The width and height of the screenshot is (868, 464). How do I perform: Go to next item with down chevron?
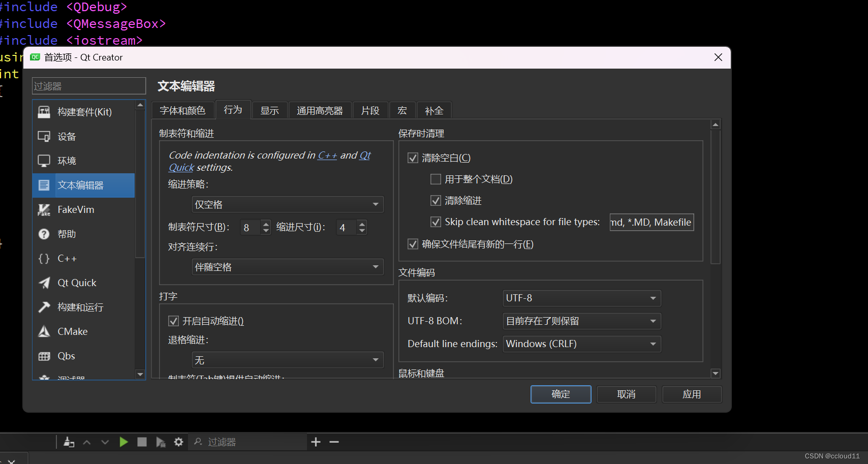tap(105, 442)
